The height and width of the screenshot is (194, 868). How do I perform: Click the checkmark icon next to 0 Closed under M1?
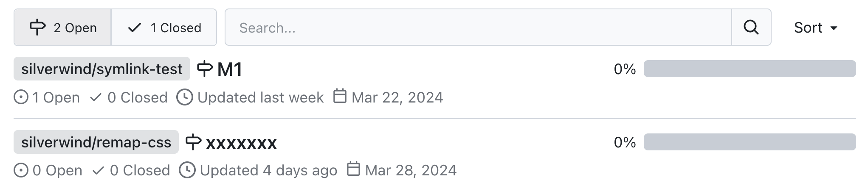tap(96, 98)
